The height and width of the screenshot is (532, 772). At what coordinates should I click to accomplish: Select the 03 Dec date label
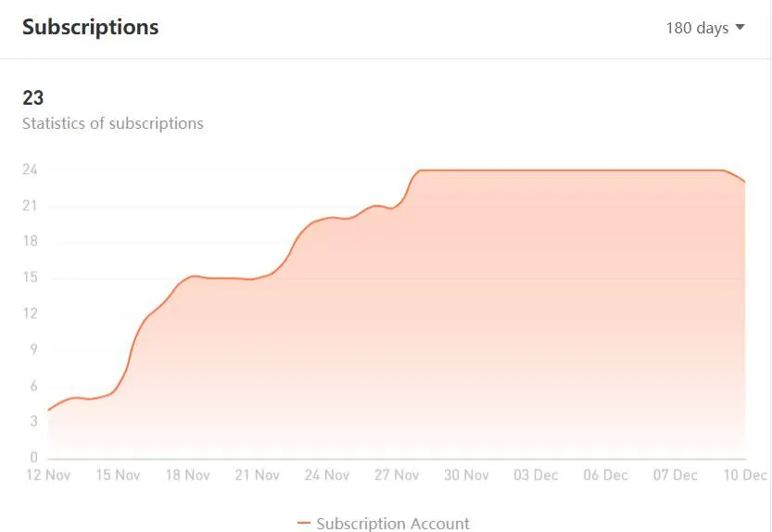click(x=537, y=475)
